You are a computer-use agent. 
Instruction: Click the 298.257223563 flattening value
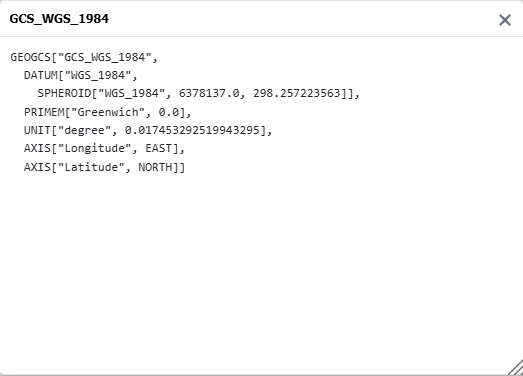click(297, 93)
